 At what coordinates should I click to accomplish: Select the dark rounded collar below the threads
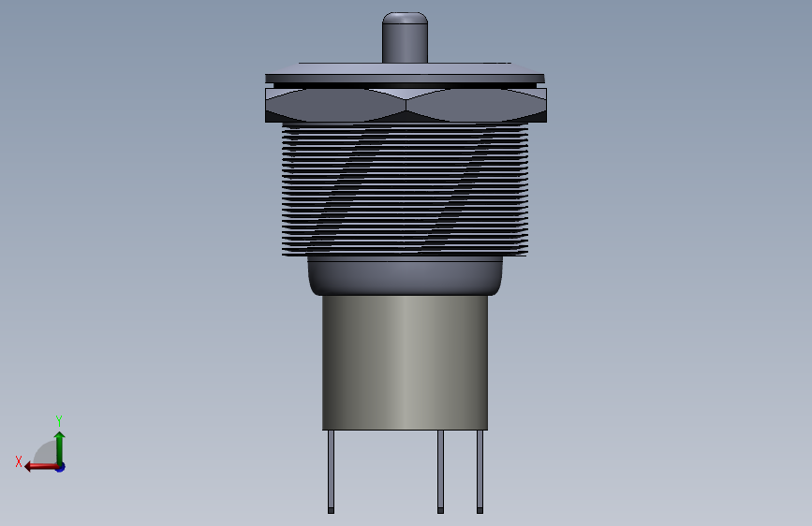(405, 276)
